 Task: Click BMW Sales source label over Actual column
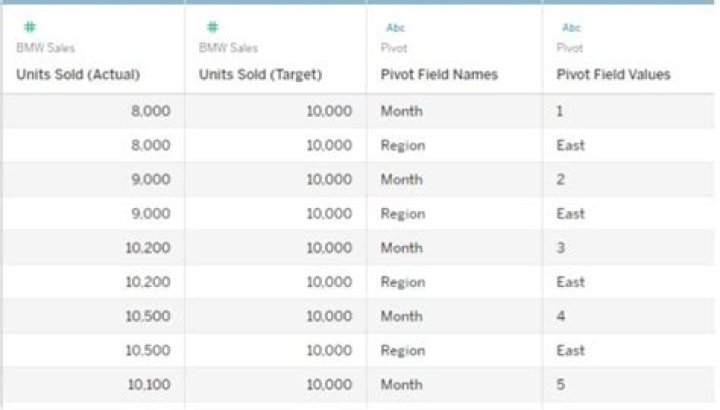click(x=45, y=48)
